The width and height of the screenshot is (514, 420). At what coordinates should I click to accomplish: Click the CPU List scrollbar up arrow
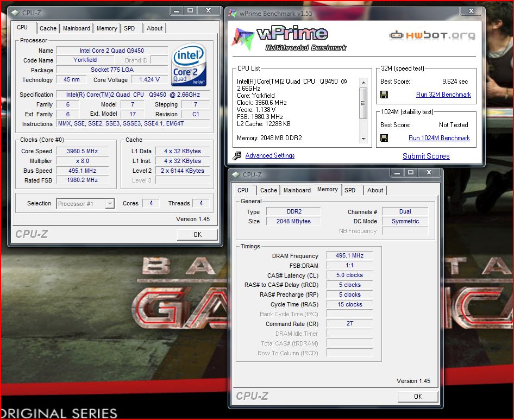point(363,82)
